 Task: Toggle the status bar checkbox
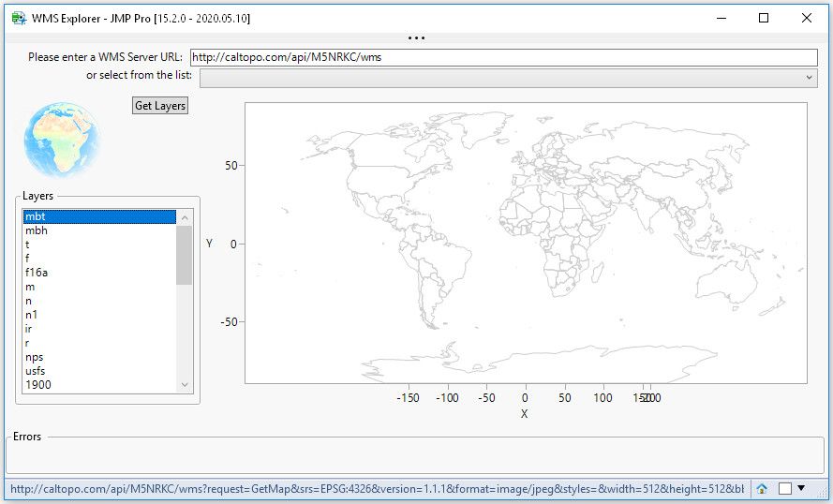pyautogui.click(x=784, y=489)
